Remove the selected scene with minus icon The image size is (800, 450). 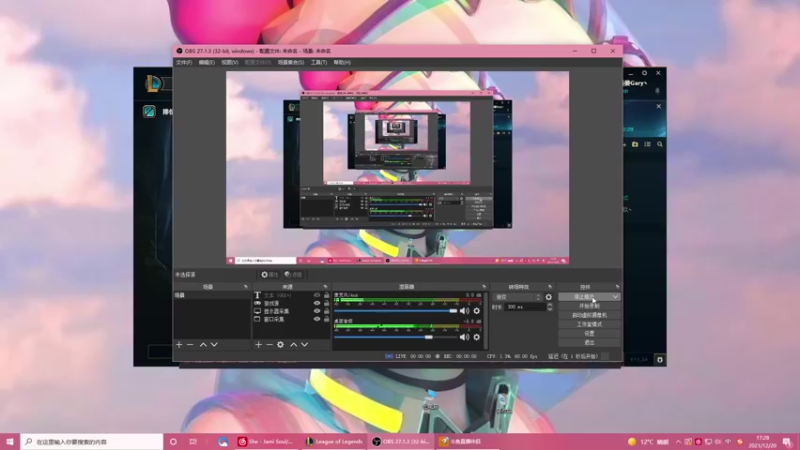[190, 345]
